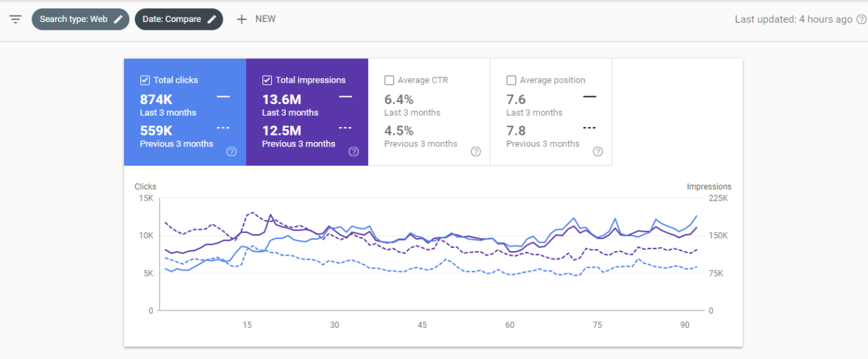The width and height of the screenshot is (868, 359).
Task: Click pencil icon on Date: Compare chip
Action: [x=212, y=19]
